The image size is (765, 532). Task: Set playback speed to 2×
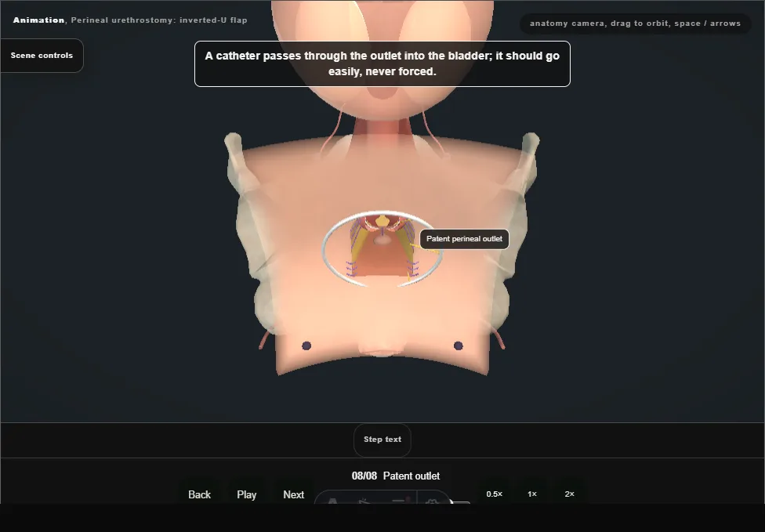pyautogui.click(x=569, y=494)
